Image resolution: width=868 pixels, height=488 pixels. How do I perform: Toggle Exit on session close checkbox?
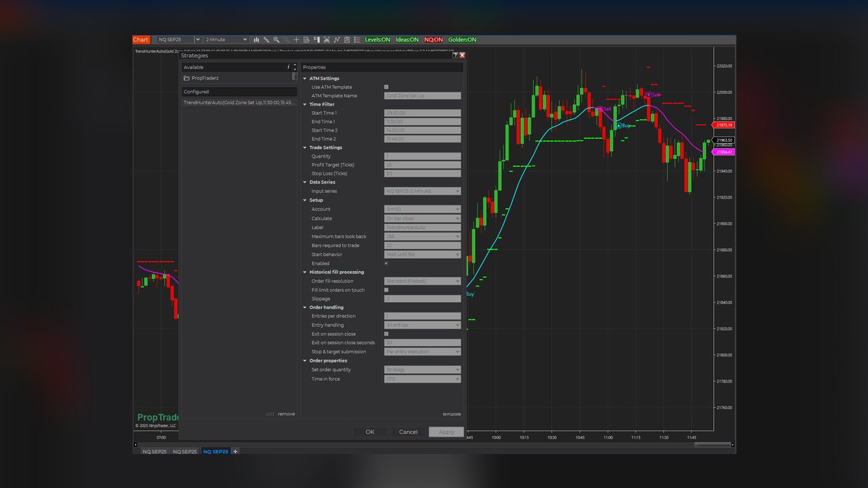[x=386, y=334]
